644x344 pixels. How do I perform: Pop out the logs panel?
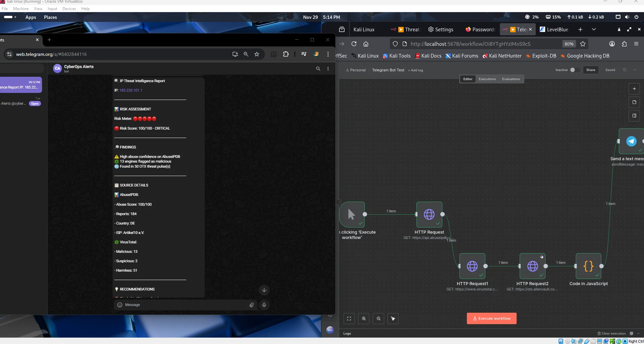[x=632, y=334]
